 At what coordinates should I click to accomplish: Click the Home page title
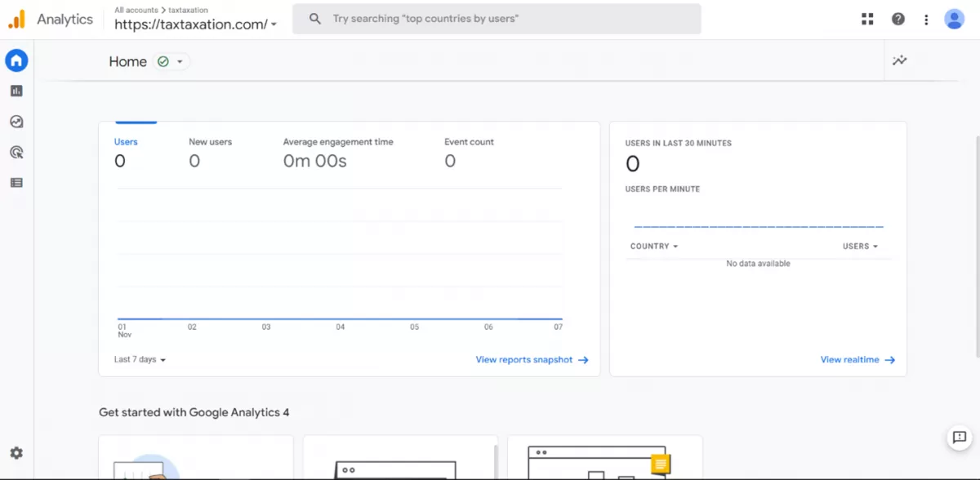click(x=128, y=61)
